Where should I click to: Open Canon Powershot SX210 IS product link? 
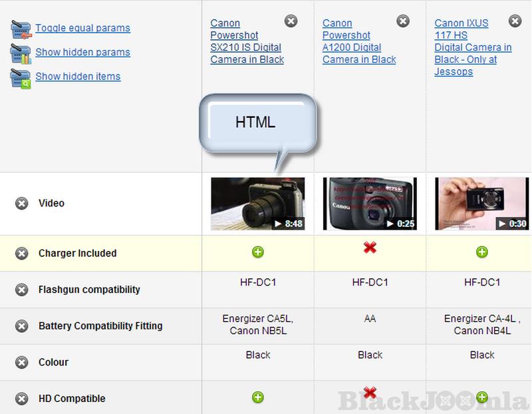coord(246,41)
